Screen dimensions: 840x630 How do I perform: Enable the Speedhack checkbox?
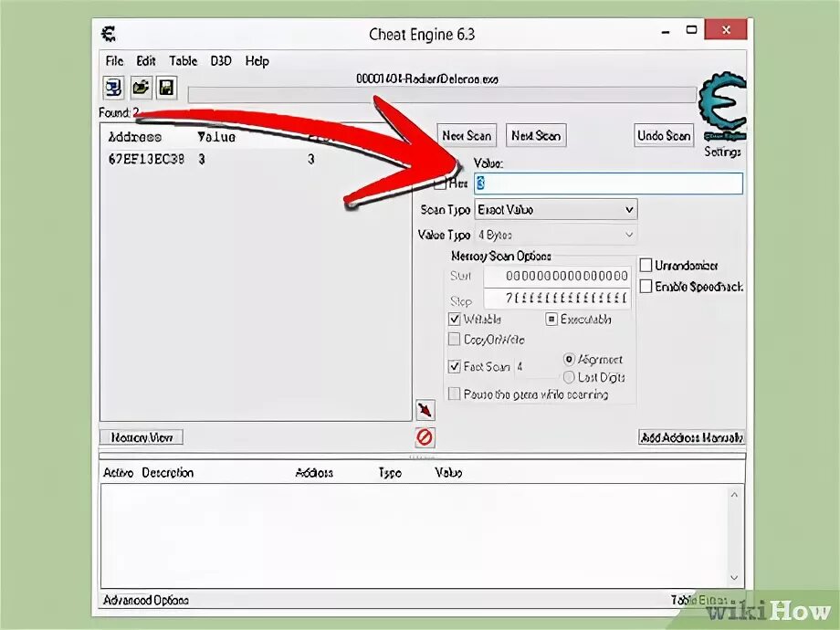[646, 287]
